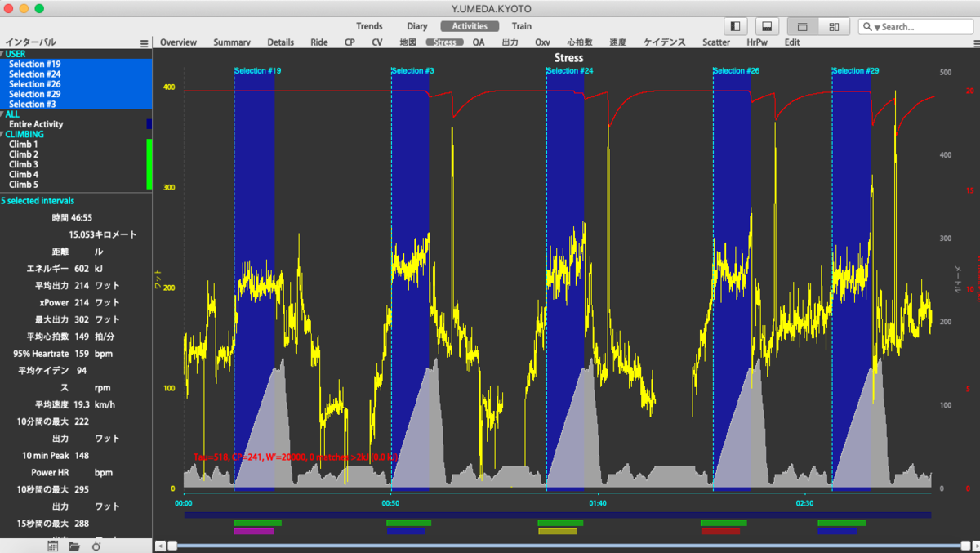980x553 pixels.
Task: Click the Selection #19 label on chart
Action: (257, 71)
